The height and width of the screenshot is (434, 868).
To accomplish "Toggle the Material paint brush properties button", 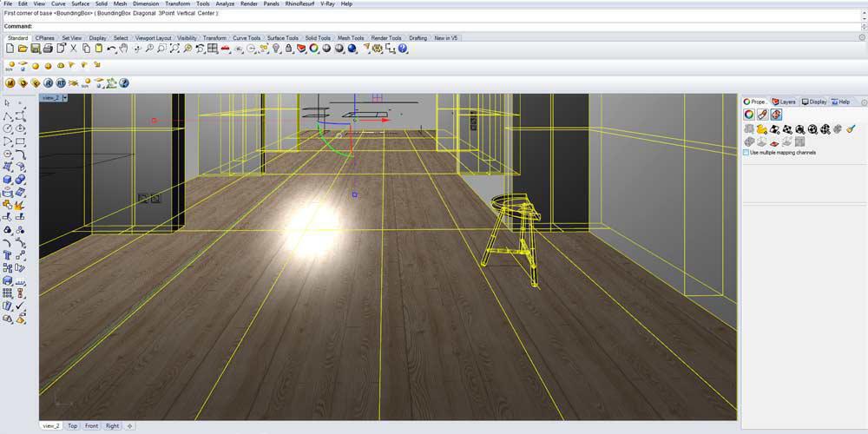I will 762,115.
